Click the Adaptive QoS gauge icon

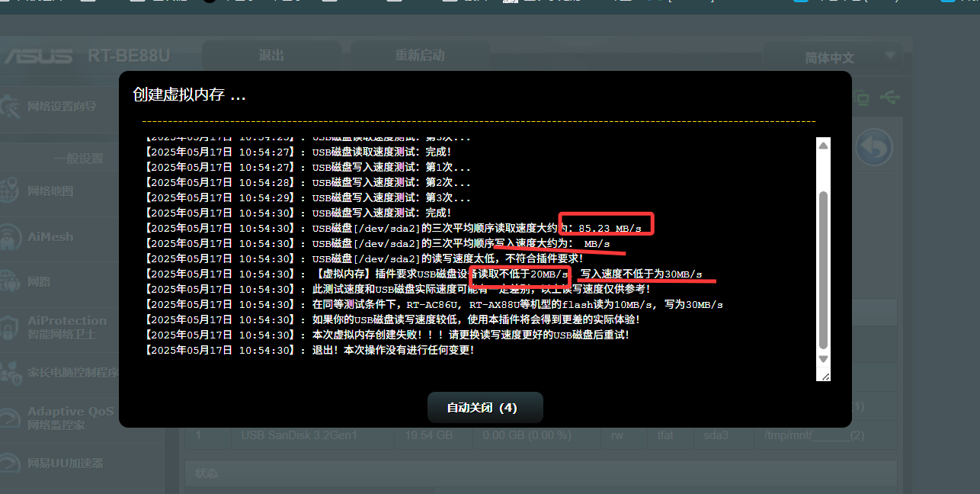[9, 418]
